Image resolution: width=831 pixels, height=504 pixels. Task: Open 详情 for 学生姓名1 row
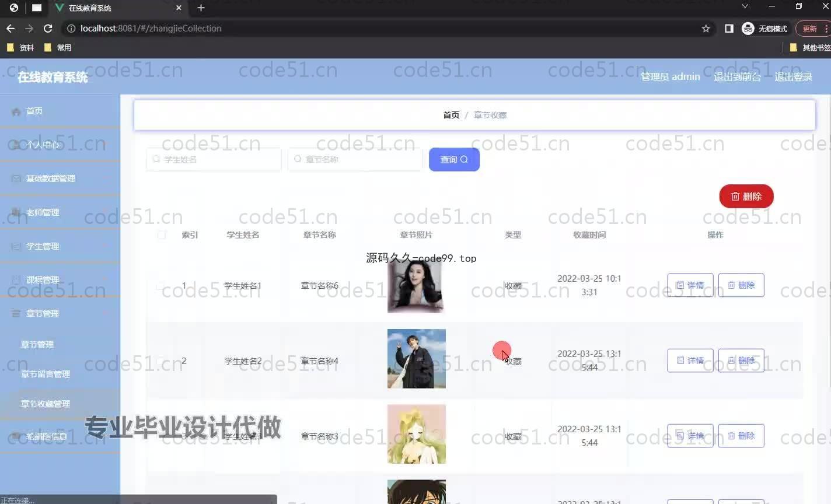pyautogui.click(x=690, y=285)
